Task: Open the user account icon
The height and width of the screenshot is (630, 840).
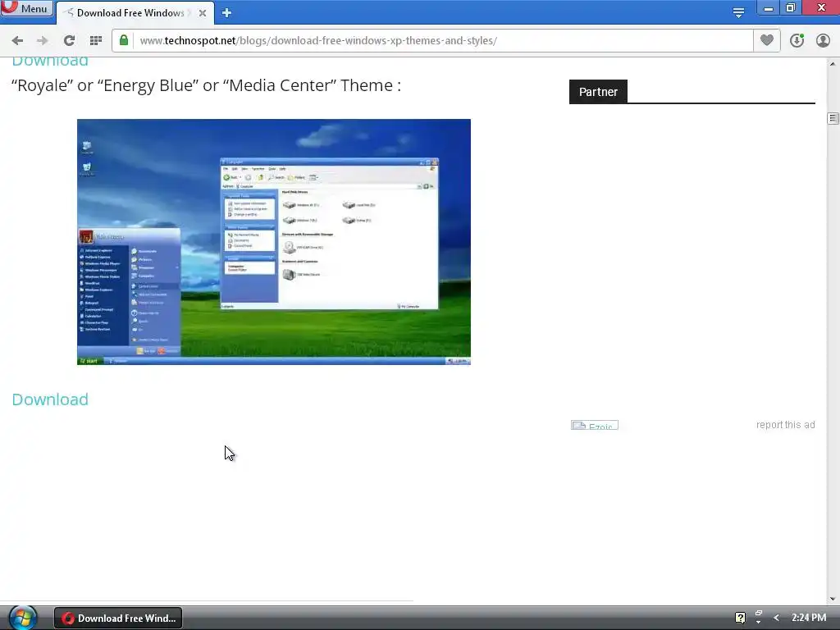Action: tap(823, 40)
